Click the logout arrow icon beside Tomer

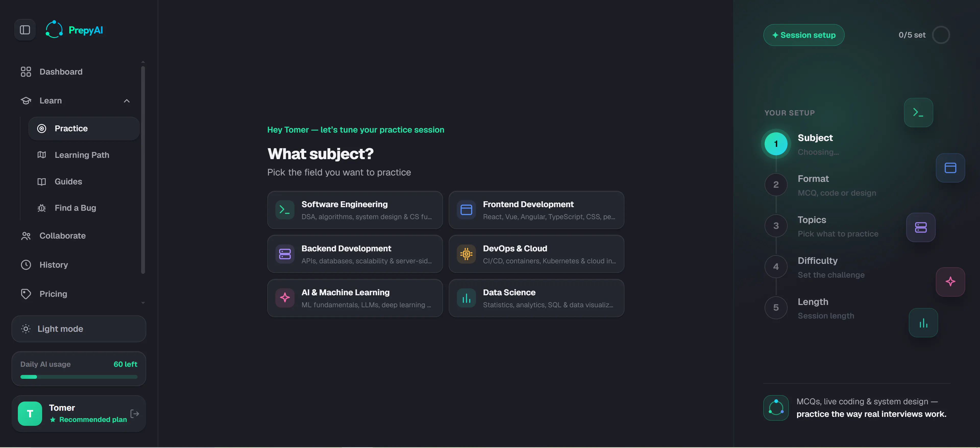click(x=135, y=414)
